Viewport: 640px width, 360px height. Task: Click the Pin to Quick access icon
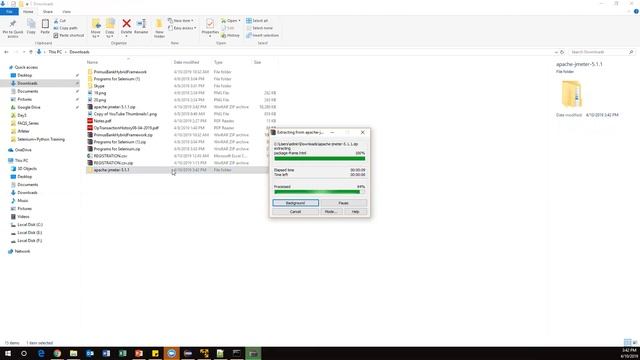click(x=13, y=24)
